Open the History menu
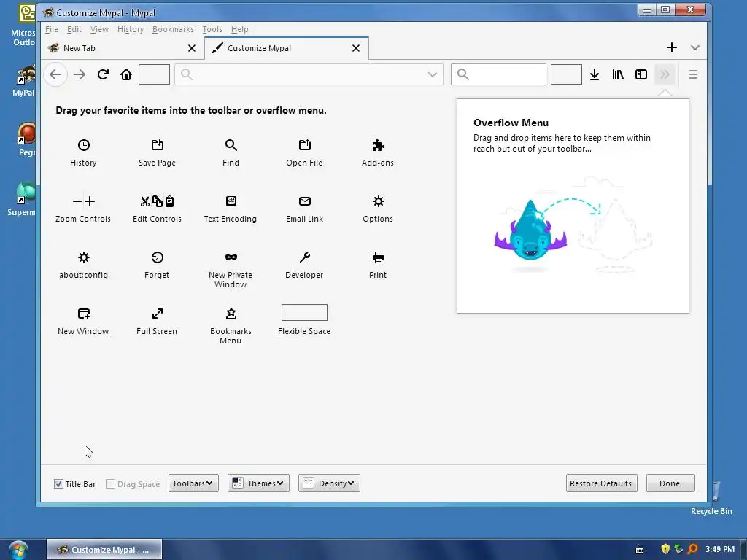 coord(131,29)
